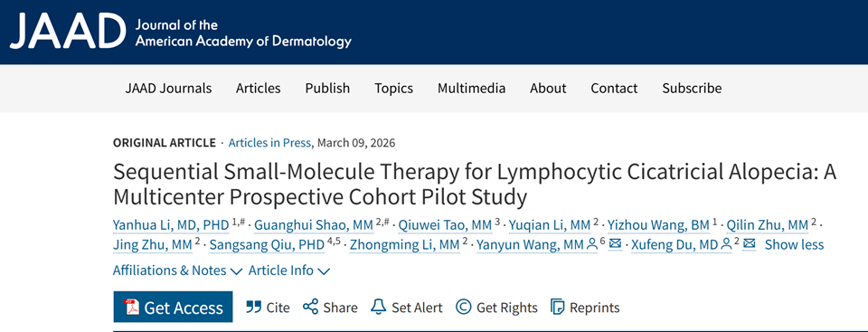This screenshot has width=868, height=332.
Task: Click the bell Set Alert icon
Action: point(378,307)
